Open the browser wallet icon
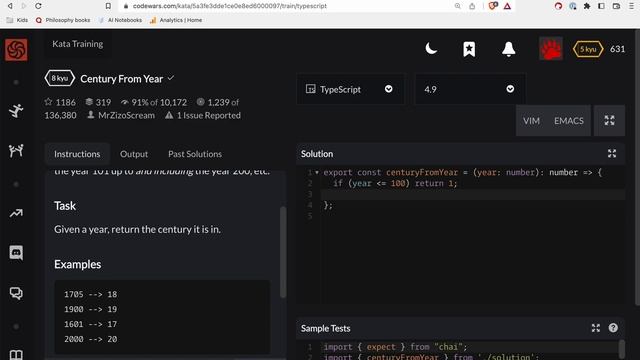Viewport: 640px width, 360px height. [616, 6]
